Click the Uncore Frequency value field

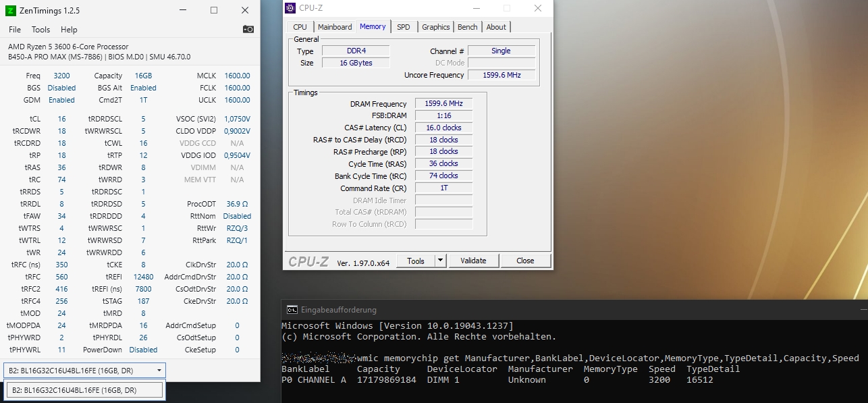click(x=501, y=75)
